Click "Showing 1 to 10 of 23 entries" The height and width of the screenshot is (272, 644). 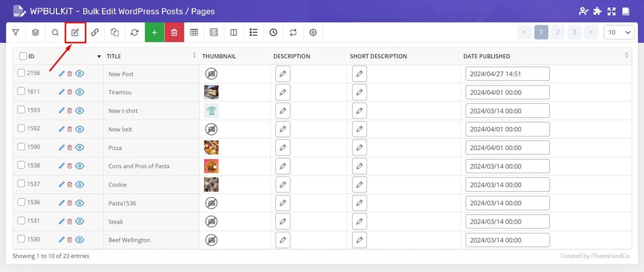click(51, 256)
